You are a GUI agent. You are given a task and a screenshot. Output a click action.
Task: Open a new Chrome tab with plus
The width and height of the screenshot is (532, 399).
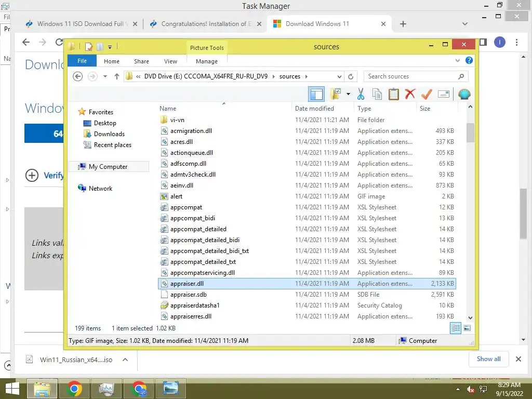coord(403,24)
